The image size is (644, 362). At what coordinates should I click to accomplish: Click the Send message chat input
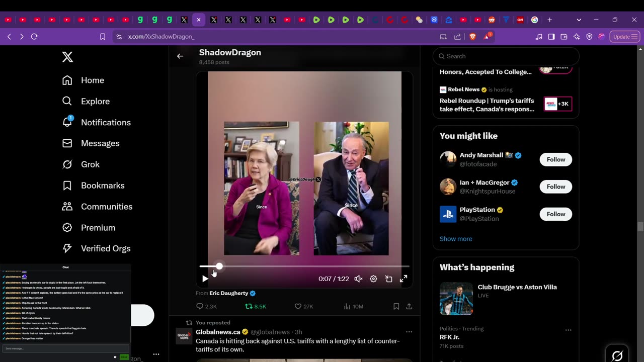(x=65, y=348)
